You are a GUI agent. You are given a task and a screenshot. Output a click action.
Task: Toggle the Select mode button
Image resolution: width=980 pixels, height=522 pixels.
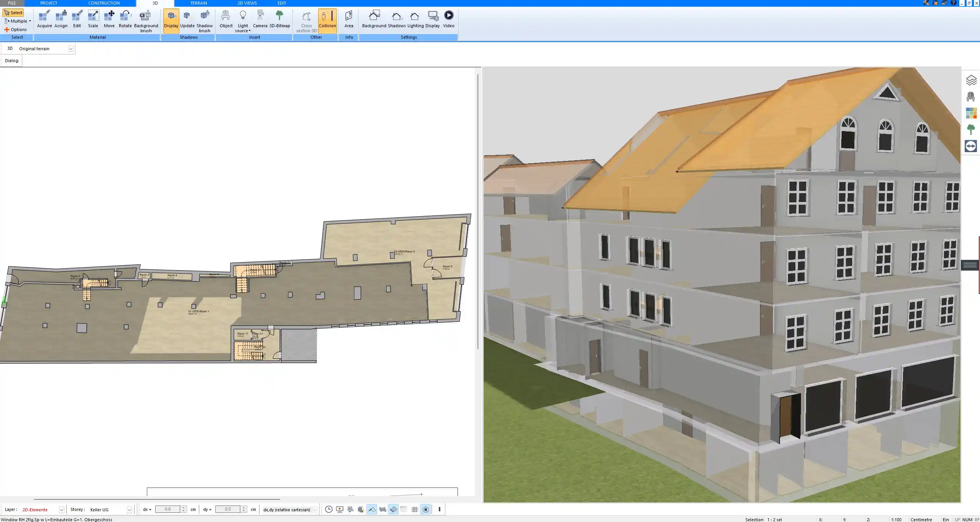(13, 13)
